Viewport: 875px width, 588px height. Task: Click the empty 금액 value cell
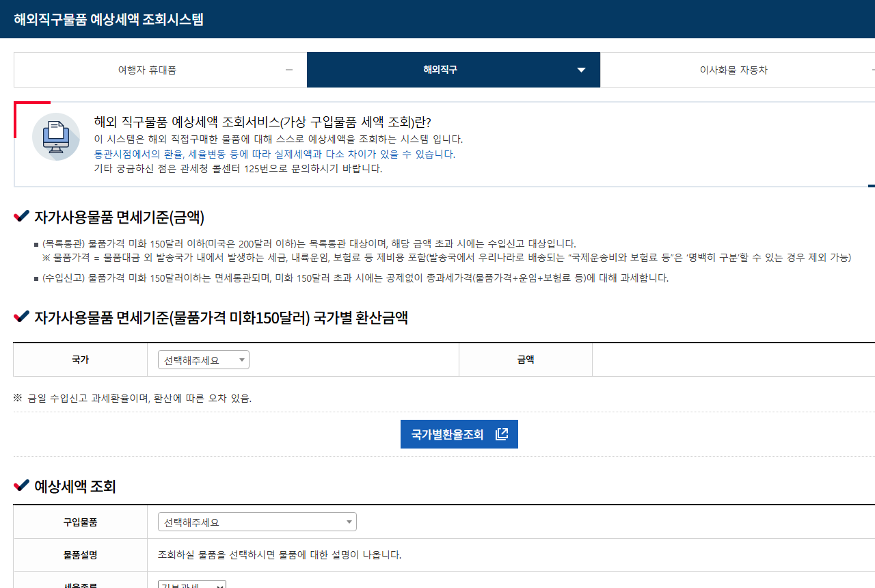(x=733, y=360)
